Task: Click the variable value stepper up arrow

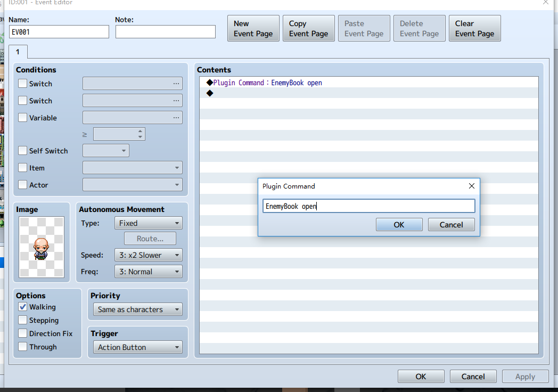Action: coord(141,131)
